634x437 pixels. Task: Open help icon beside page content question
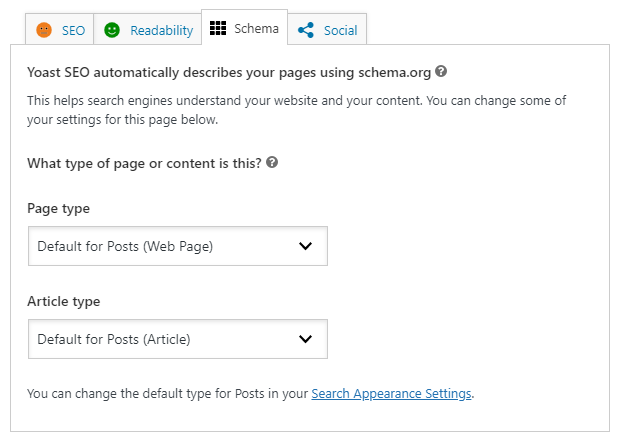click(272, 163)
